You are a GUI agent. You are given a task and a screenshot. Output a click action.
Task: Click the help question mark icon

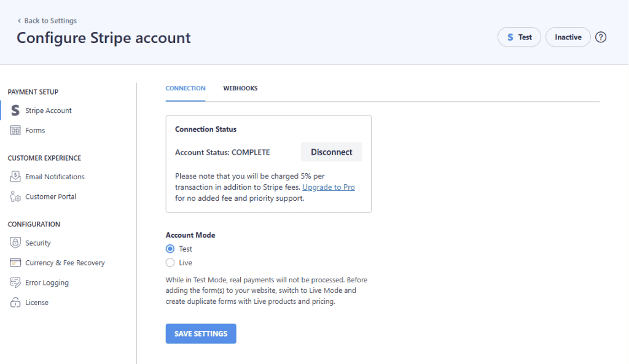coord(601,37)
